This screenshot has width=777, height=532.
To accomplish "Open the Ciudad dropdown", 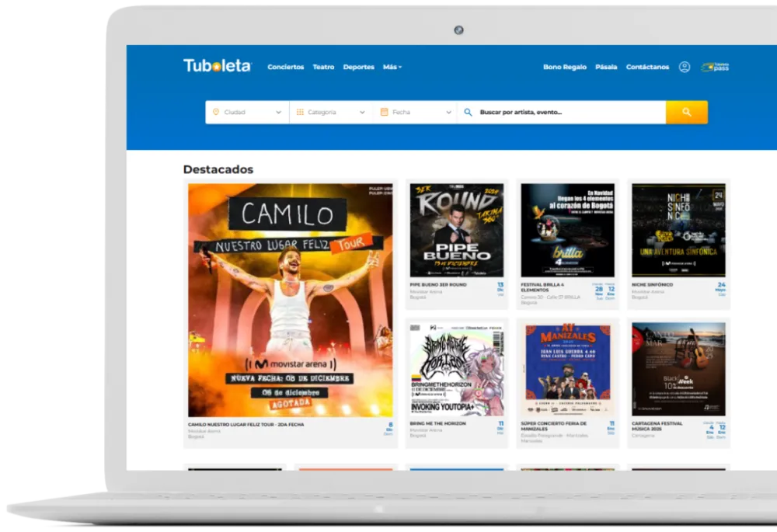I will click(280, 112).
